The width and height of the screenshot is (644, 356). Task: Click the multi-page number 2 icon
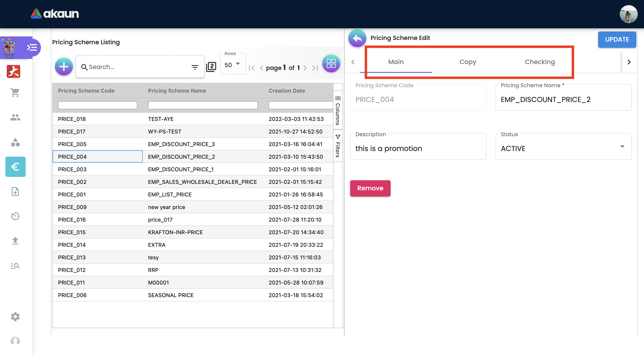pyautogui.click(x=211, y=67)
